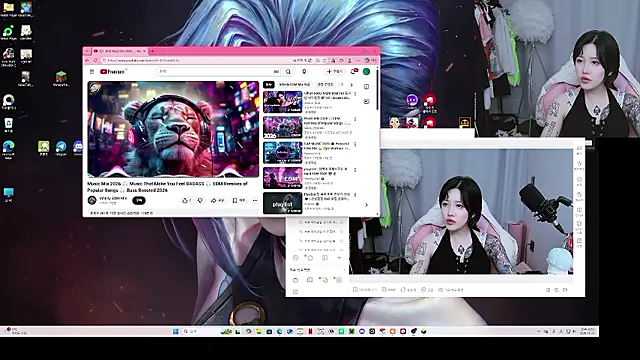Image resolution: width=640 pixels, height=360 pixels.
Task: Open the Minecraft desktop shortcut
Action: click(x=61, y=78)
